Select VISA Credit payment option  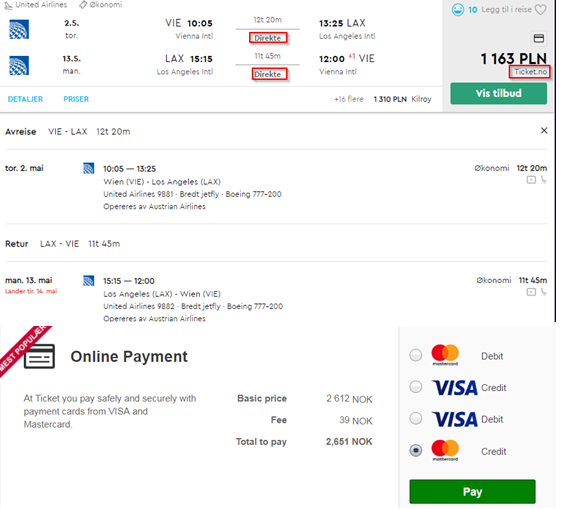pos(416,387)
